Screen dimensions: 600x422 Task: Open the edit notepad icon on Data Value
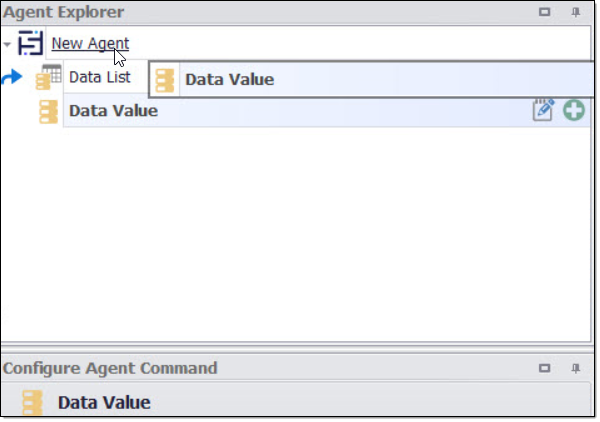coord(543,111)
